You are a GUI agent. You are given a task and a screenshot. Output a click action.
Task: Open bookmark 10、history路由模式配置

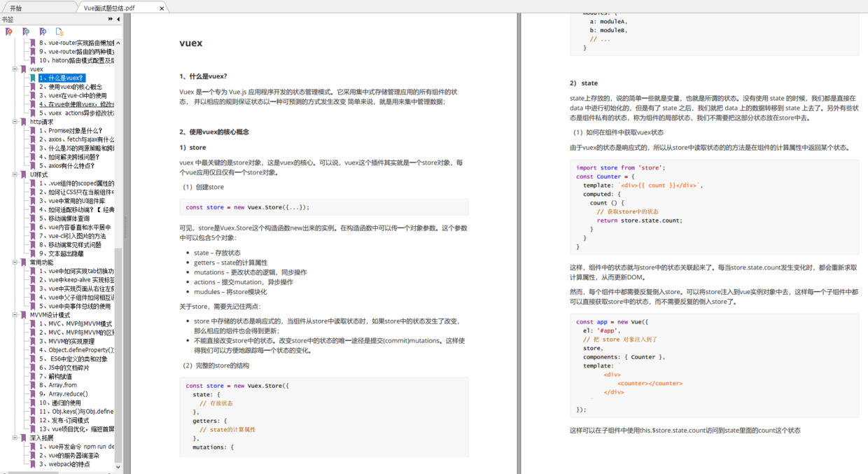pos(76,60)
